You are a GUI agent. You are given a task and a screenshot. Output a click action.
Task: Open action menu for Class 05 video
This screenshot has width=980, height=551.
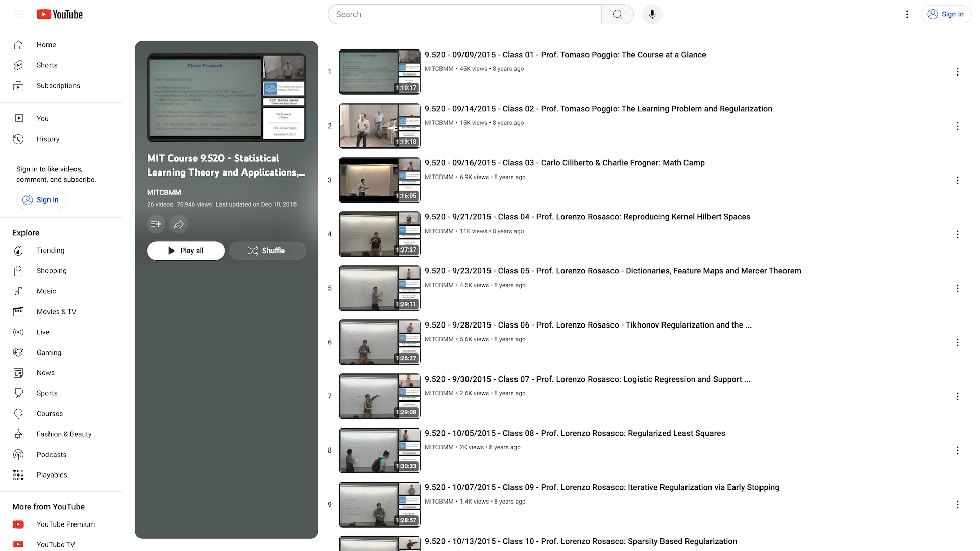point(958,288)
